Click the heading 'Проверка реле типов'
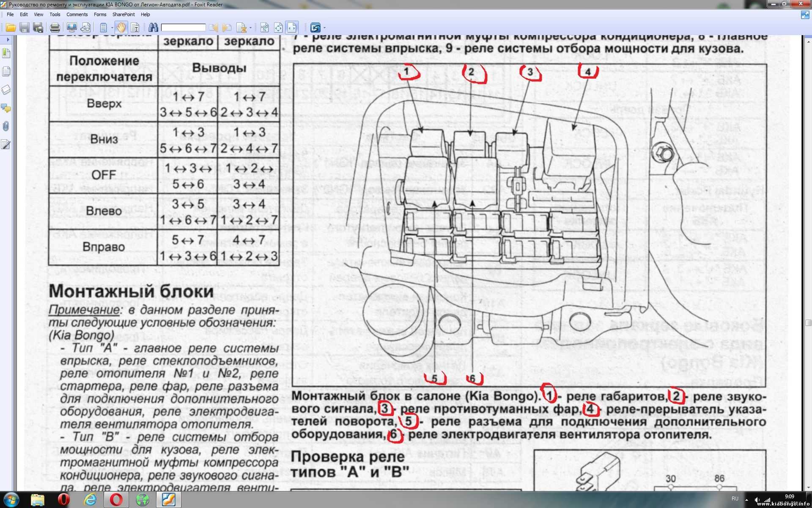812x508 pixels. [350, 464]
